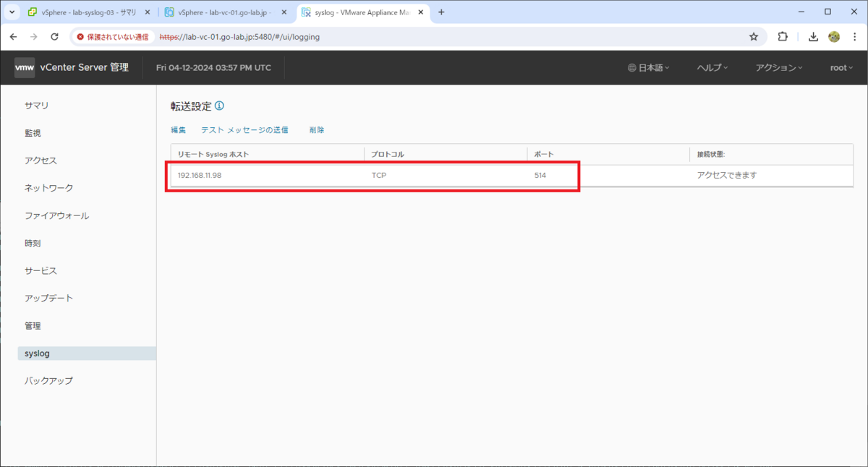The image size is (868, 467).
Task: Click the アクセスできます status cell
Action: (727, 175)
